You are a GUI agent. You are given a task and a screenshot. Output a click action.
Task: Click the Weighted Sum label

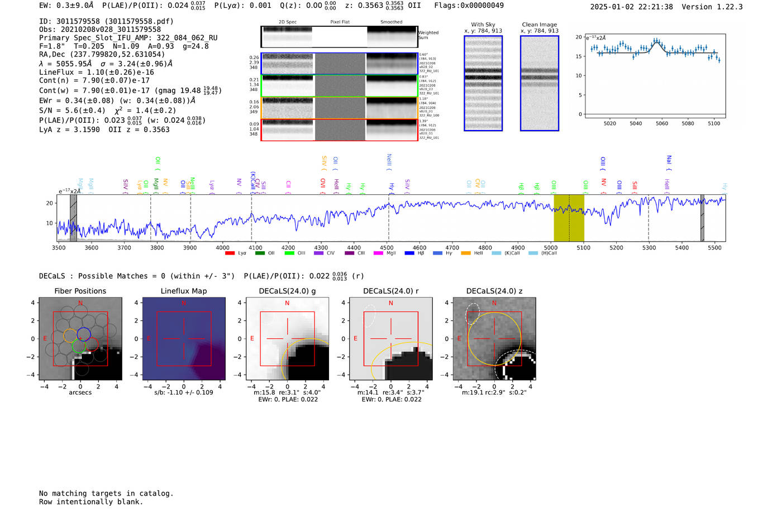click(428, 35)
